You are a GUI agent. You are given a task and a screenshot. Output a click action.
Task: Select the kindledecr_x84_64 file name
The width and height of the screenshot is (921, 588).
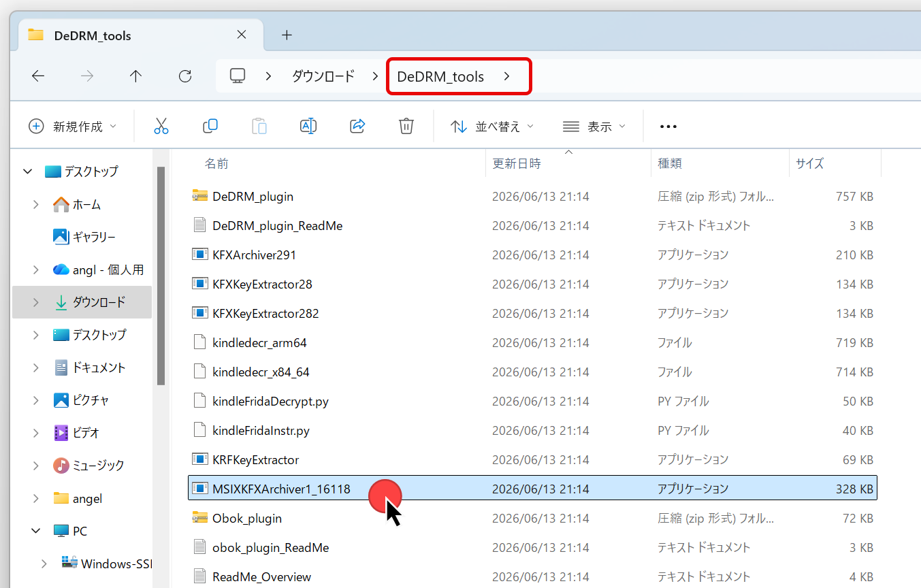coord(261,372)
